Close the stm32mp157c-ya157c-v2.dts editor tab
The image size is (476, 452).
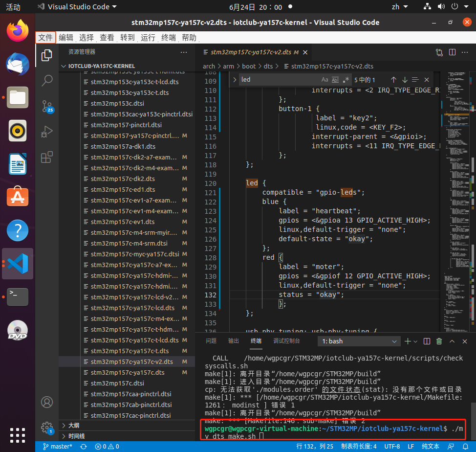pyautogui.click(x=305, y=52)
